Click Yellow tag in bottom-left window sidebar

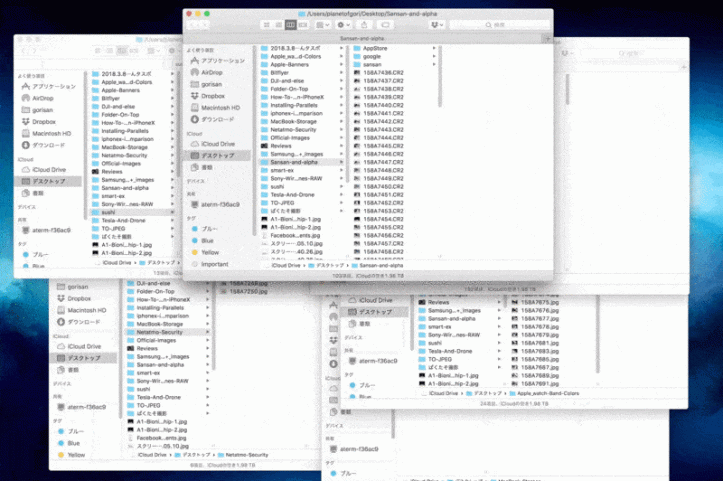(x=71, y=455)
